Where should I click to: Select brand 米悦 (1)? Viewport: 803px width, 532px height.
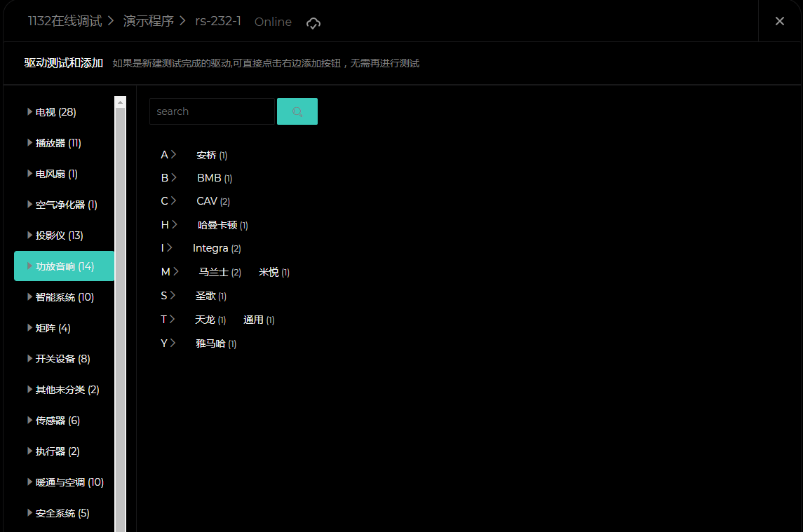tap(274, 273)
